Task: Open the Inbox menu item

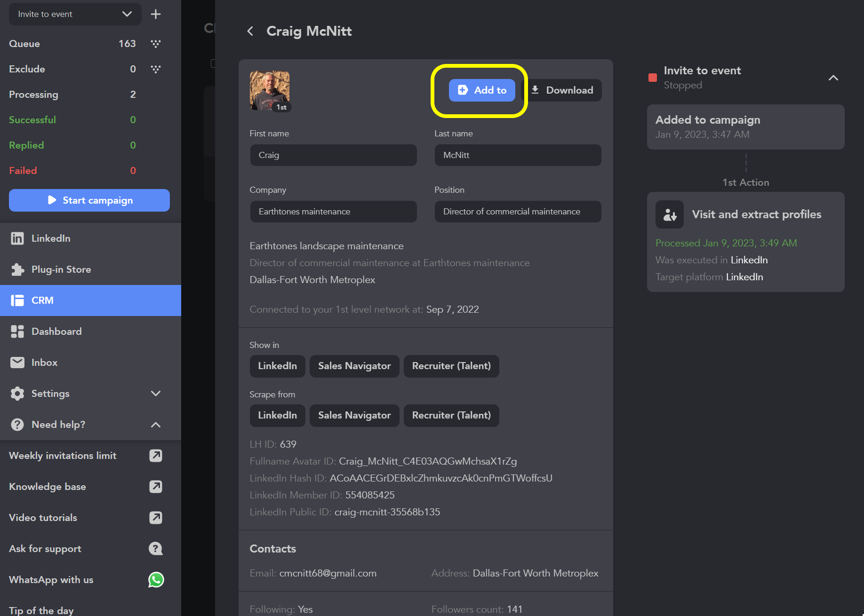Action: pos(44,363)
